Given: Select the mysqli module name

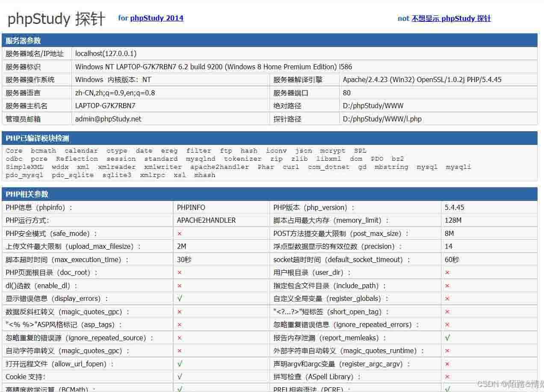Looking at the screenshot, I should (x=458, y=167).
